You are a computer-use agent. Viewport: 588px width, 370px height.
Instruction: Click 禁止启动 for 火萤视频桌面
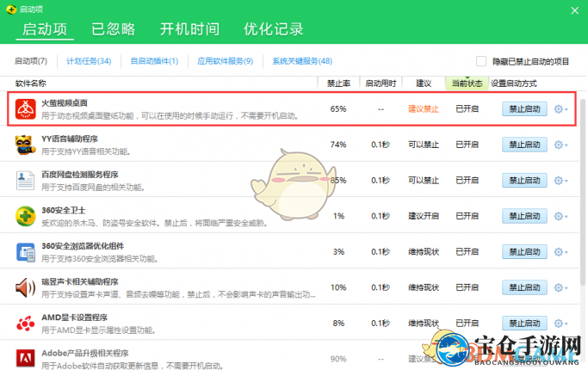click(524, 109)
